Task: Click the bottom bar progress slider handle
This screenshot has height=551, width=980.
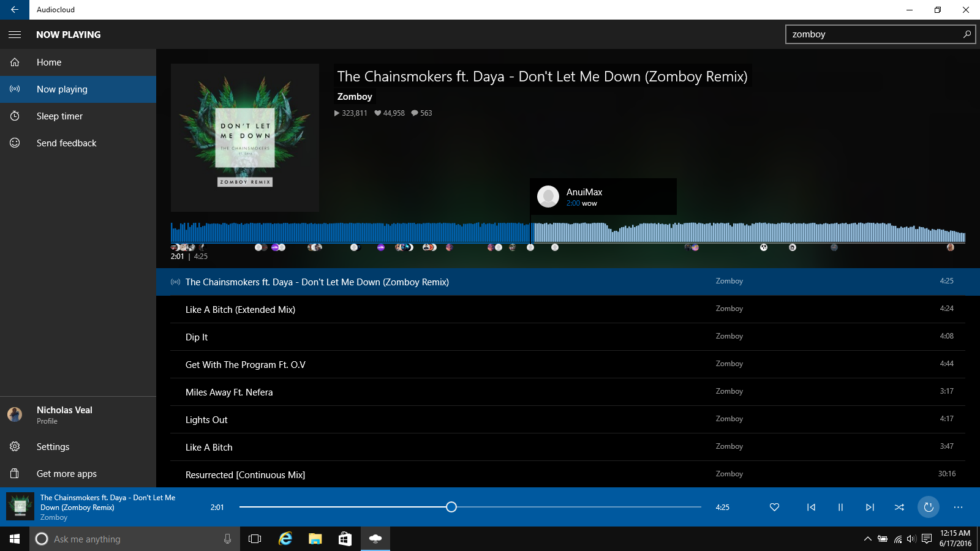Action: click(451, 507)
